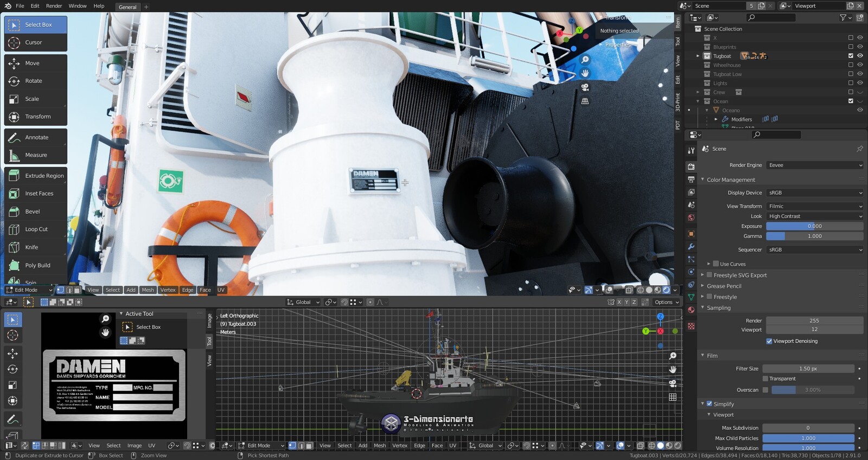Viewport: 868px width, 460px height.
Task: Open Global orientation selector
Action: click(x=303, y=302)
